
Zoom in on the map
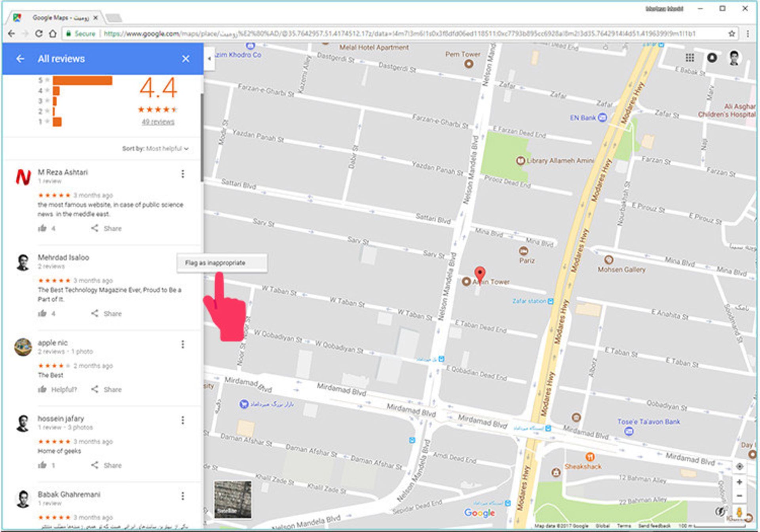(739, 482)
